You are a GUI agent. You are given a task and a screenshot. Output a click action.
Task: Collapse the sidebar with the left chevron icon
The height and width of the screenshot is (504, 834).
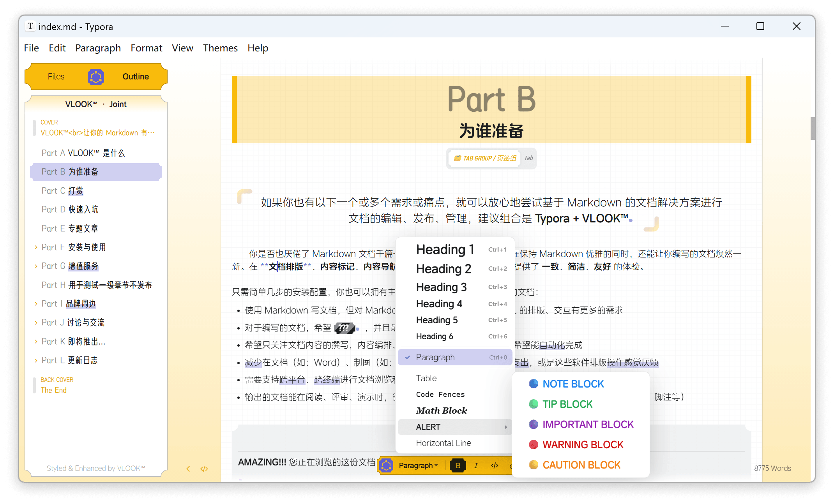(x=188, y=469)
